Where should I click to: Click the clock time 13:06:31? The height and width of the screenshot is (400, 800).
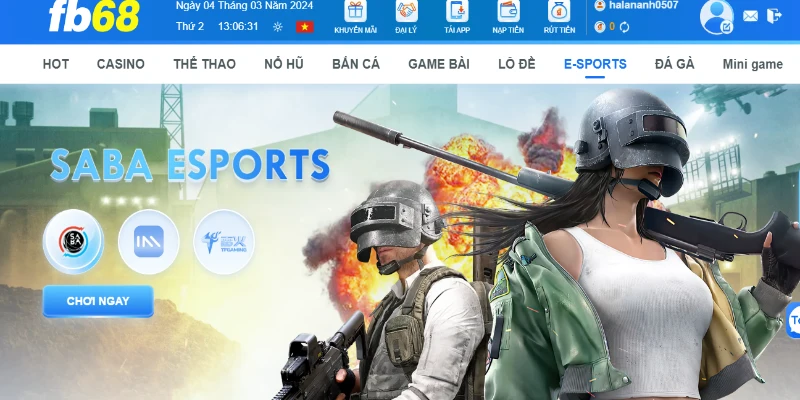(x=238, y=27)
